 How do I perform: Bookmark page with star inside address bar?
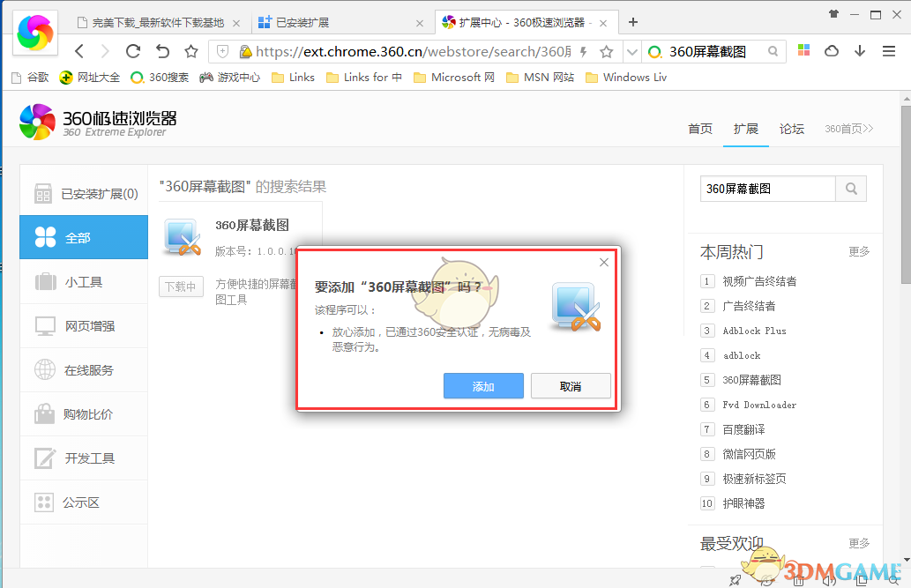pos(607,52)
